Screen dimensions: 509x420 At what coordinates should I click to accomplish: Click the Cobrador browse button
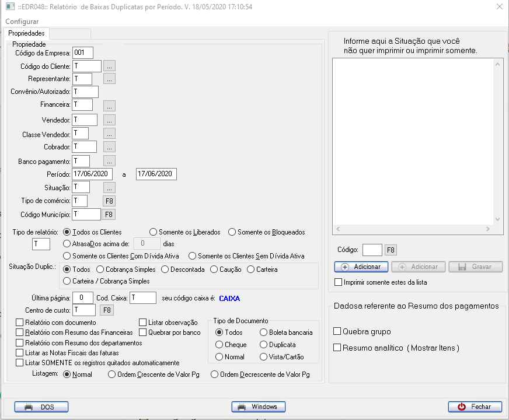click(x=110, y=147)
